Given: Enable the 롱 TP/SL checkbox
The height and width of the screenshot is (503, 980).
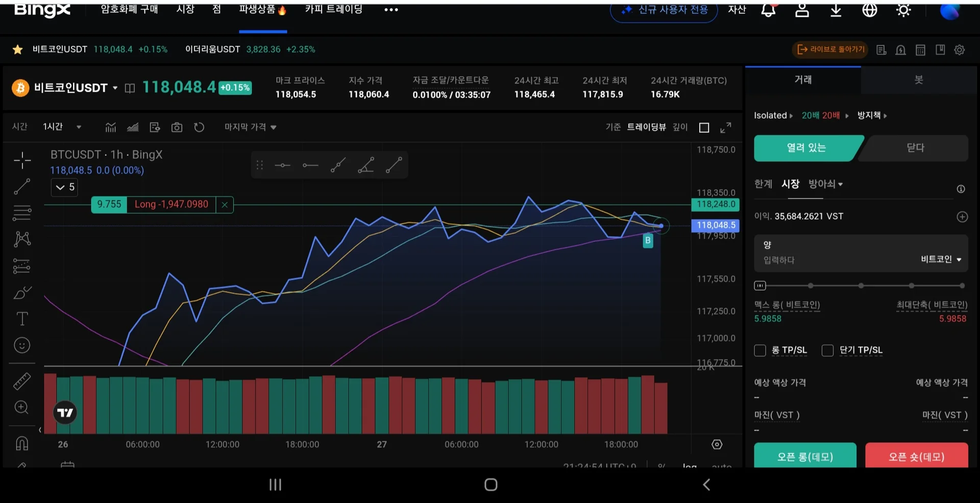Looking at the screenshot, I should [x=760, y=350].
